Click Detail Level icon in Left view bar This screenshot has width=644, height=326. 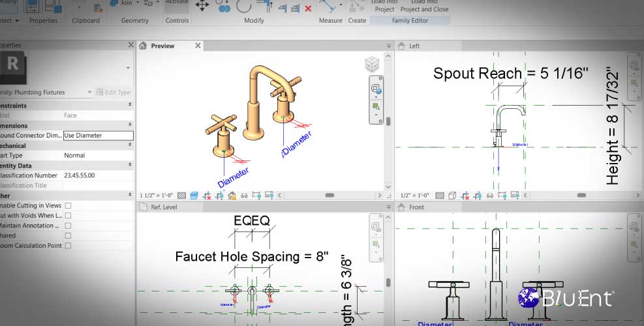(x=440, y=196)
